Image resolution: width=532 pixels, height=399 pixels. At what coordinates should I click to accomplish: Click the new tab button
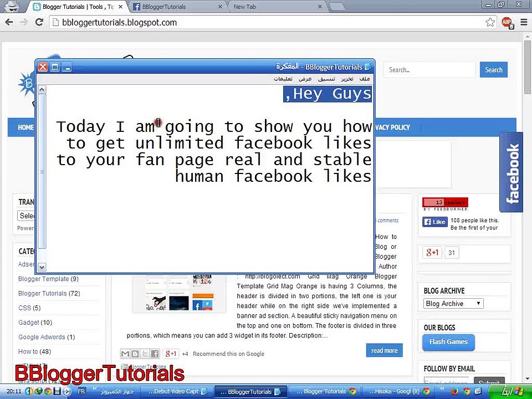point(337,7)
